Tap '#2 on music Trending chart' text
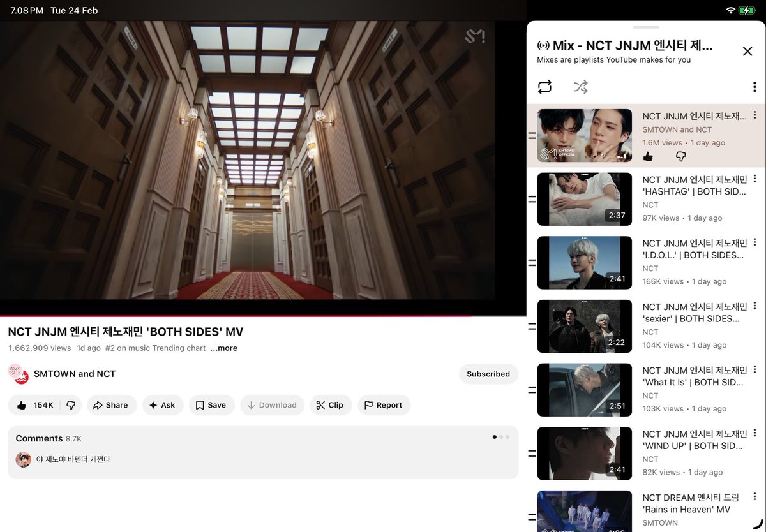Screen dimensions: 766x532 [x=156, y=348]
